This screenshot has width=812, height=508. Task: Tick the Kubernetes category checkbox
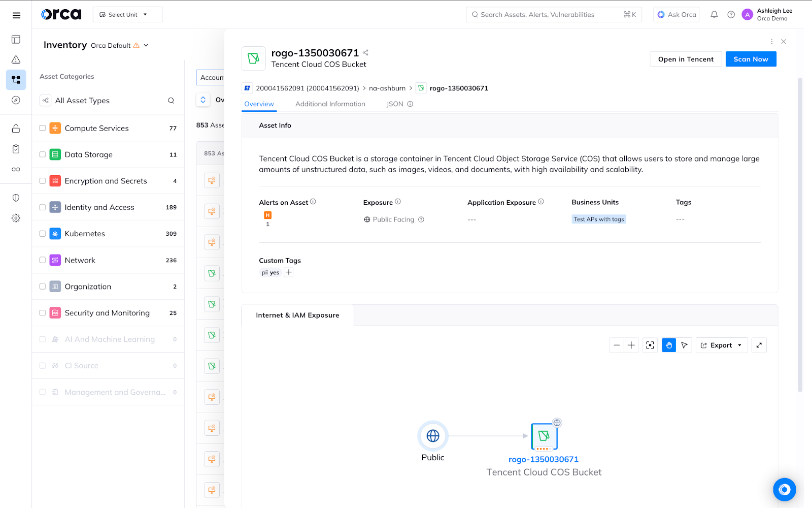click(x=43, y=234)
